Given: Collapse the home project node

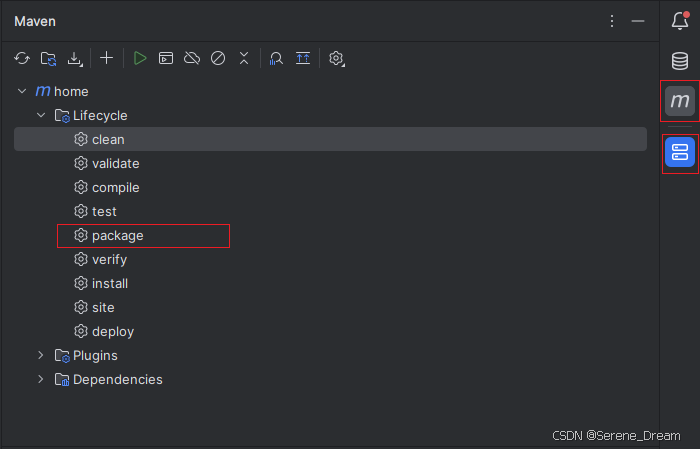Looking at the screenshot, I should point(22,91).
